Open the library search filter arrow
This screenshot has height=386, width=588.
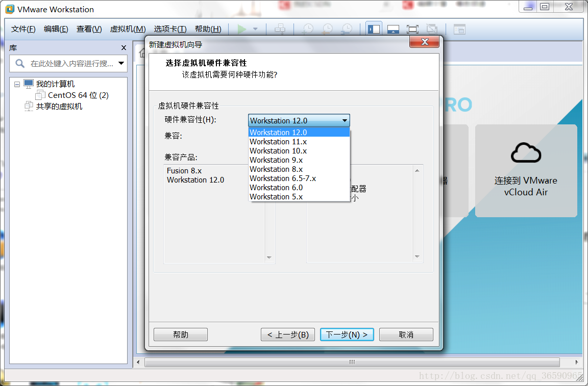point(121,63)
